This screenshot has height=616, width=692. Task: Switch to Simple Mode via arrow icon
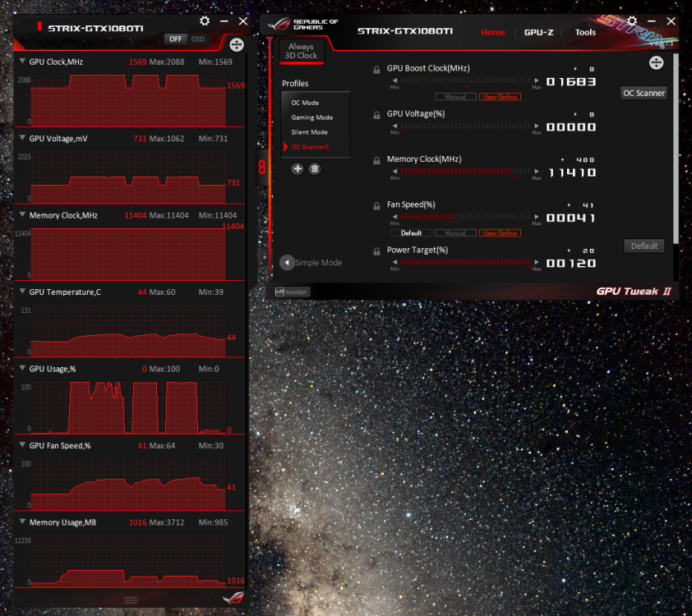coord(287,263)
